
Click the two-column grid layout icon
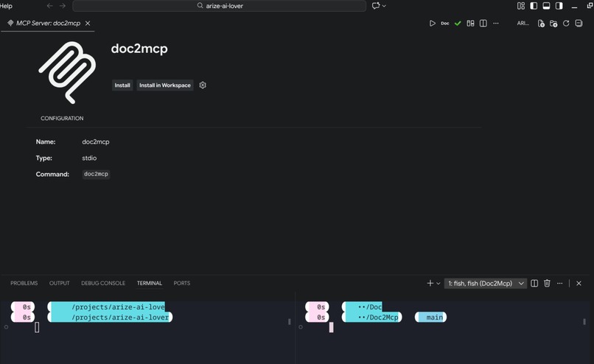(x=470, y=23)
